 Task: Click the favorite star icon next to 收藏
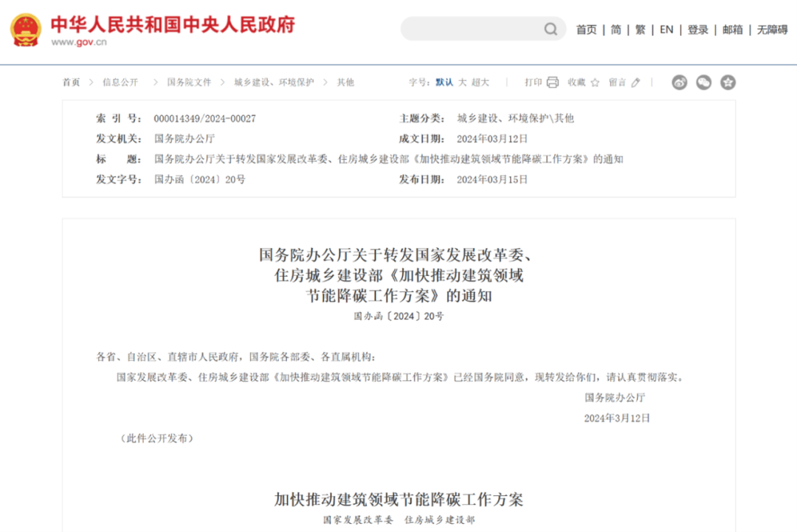coord(595,83)
